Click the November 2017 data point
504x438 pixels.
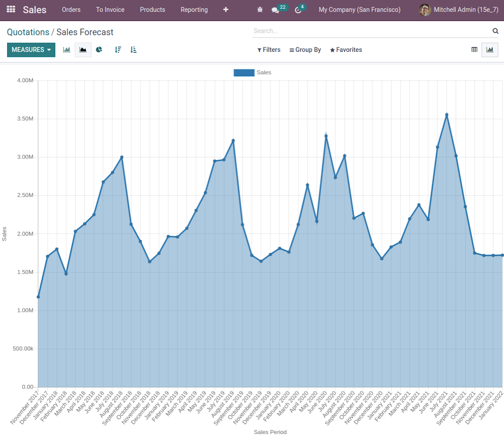point(38,297)
